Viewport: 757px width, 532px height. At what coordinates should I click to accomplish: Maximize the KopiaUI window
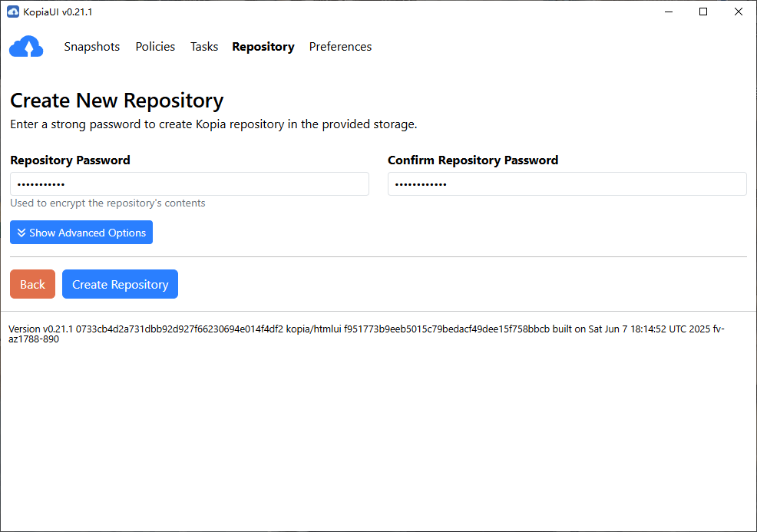click(703, 12)
